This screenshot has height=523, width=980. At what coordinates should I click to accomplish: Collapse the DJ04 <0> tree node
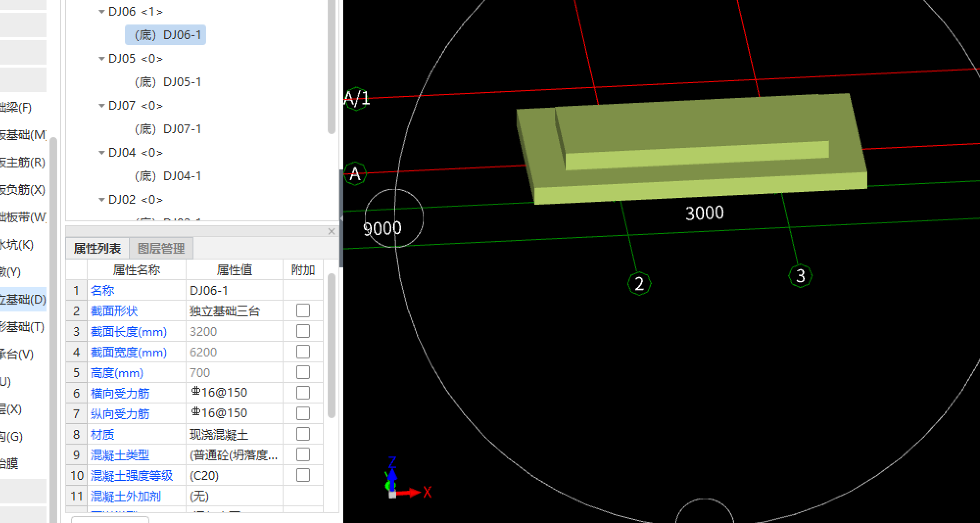101,152
